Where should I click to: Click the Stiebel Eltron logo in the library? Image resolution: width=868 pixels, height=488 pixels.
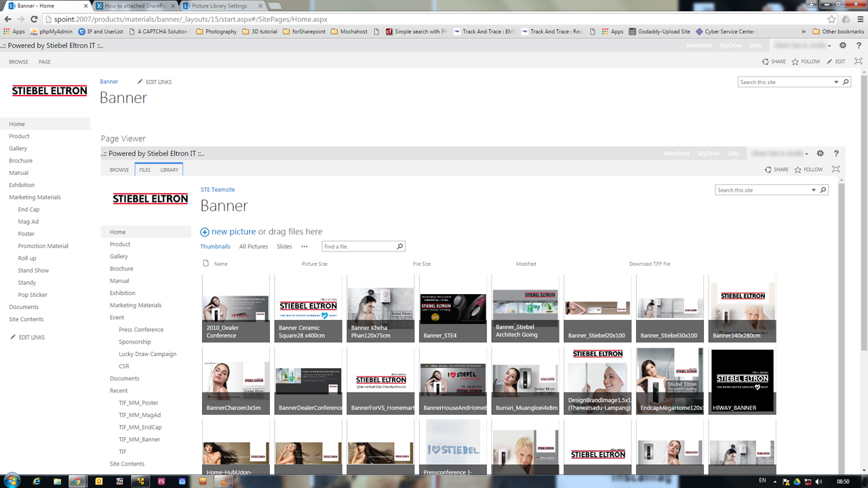coord(151,199)
